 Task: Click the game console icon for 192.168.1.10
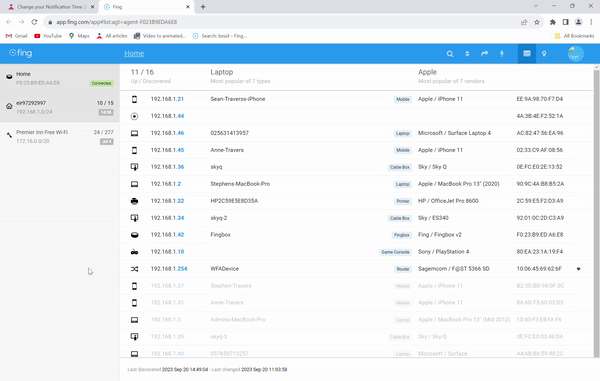pyautogui.click(x=134, y=252)
